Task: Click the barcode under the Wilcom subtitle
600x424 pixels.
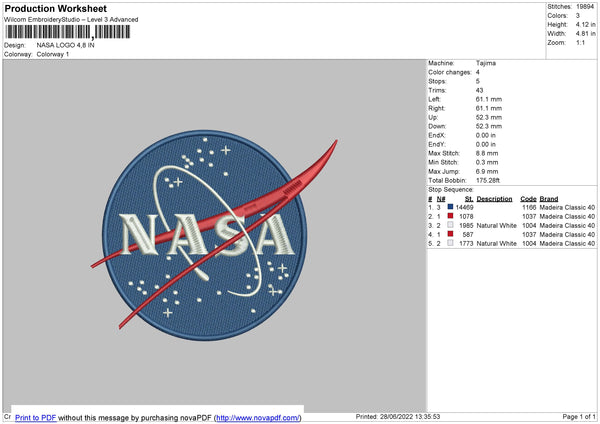Action: pyautogui.click(x=68, y=32)
